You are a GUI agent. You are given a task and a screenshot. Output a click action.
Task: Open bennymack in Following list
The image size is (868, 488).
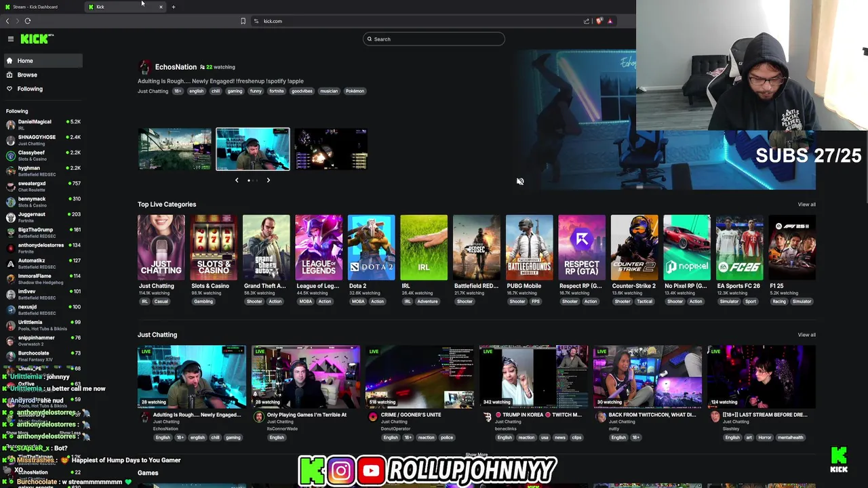(x=42, y=201)
